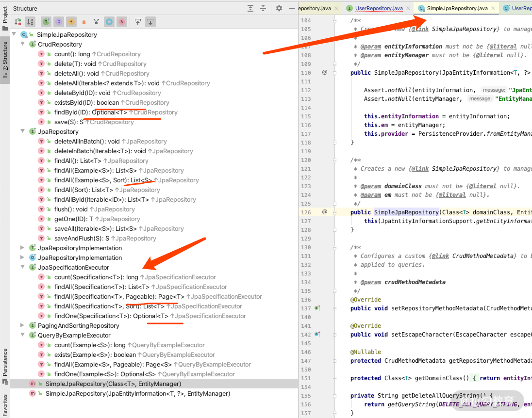Click the @ gutter icon on line 110

coord(325,72)
